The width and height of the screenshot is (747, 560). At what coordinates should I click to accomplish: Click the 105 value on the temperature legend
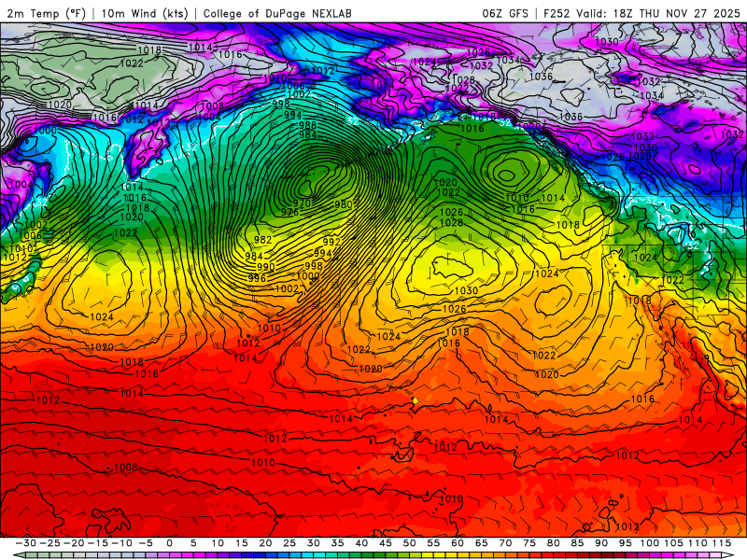point(673,543)
